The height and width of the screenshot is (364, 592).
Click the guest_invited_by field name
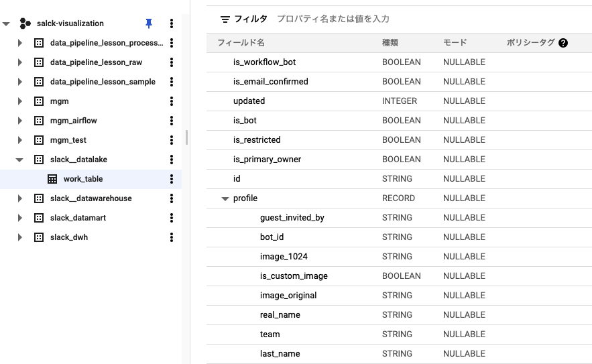[292, 217]
